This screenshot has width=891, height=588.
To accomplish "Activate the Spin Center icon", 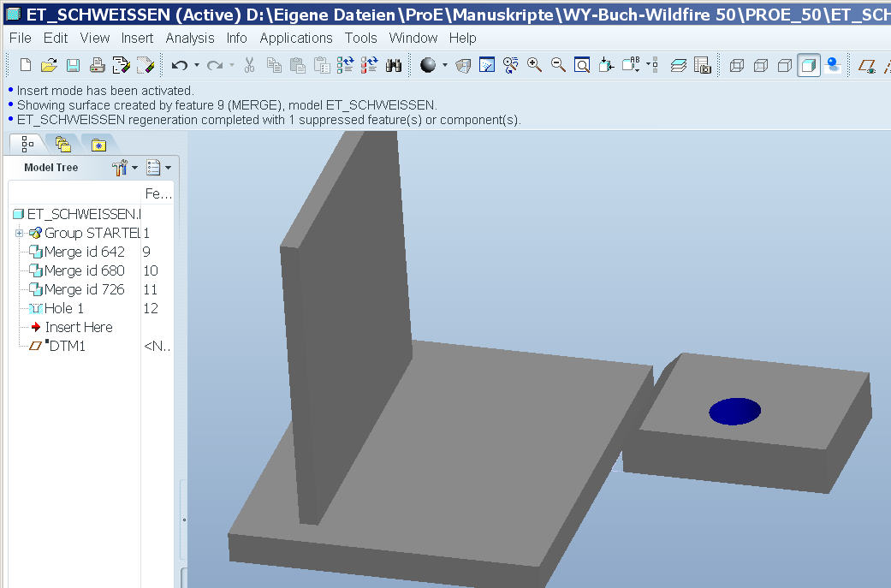I will 511,65.
